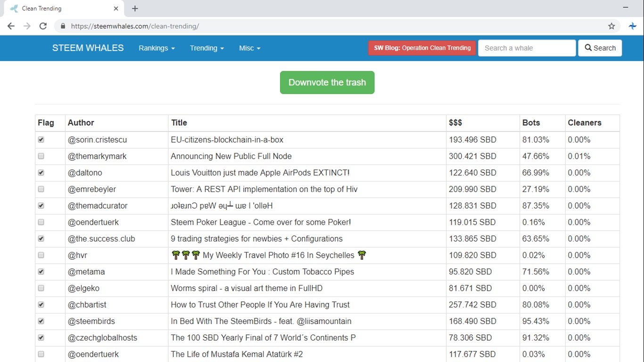Image resolution: width=644 pixels, height=362 pixels.
Task: Click the browser address bar URL
Action: click(x=135, y=26)
